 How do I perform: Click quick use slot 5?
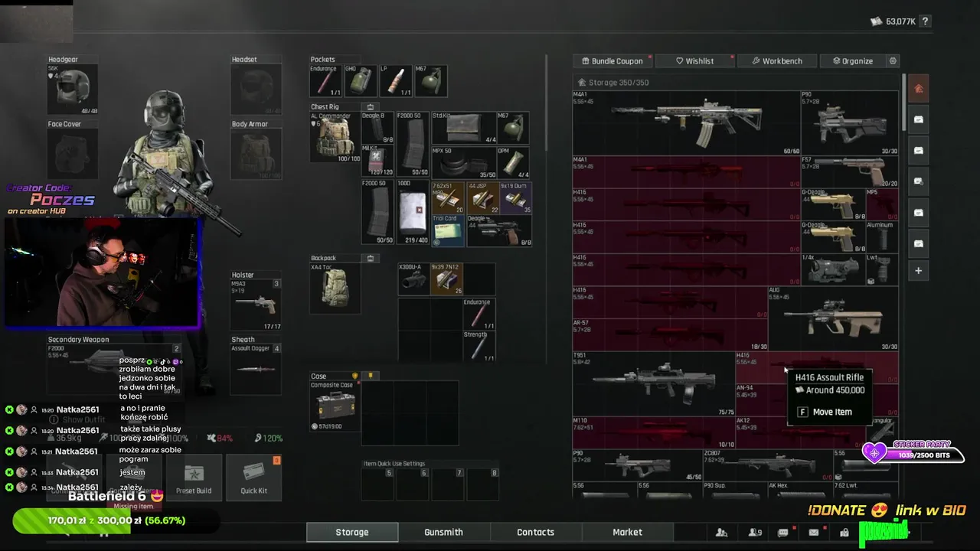point(378,484)
